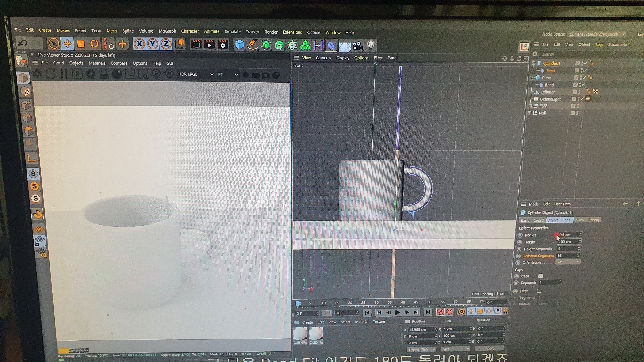Add a Cube primitive object
644x362 pixels.
[239, 45]
